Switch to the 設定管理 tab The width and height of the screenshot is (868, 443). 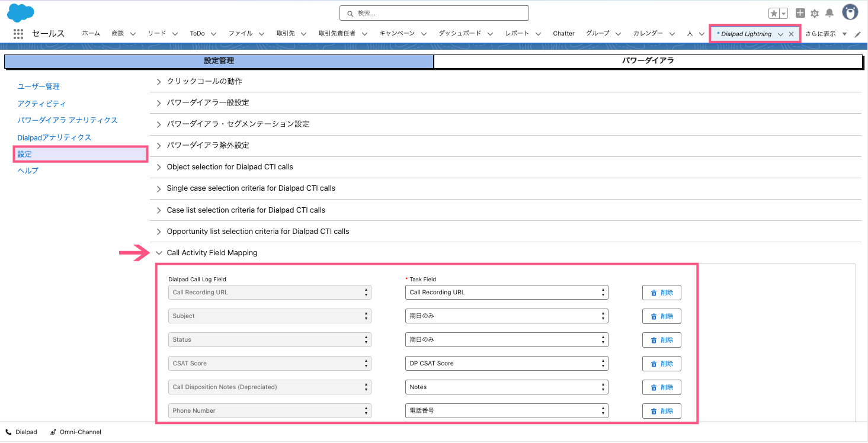click(x=219, y=61)
